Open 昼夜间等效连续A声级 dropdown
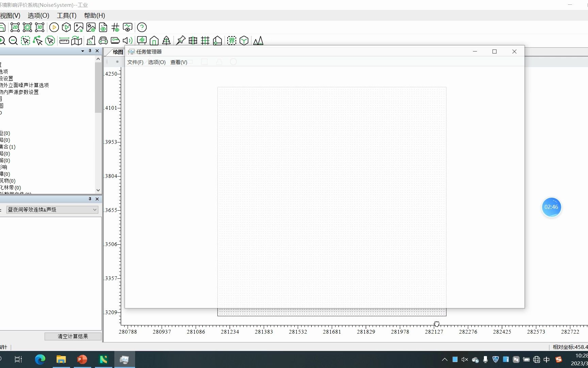The height and width of the screenshot is (368, 588). (x=52, y=210)
